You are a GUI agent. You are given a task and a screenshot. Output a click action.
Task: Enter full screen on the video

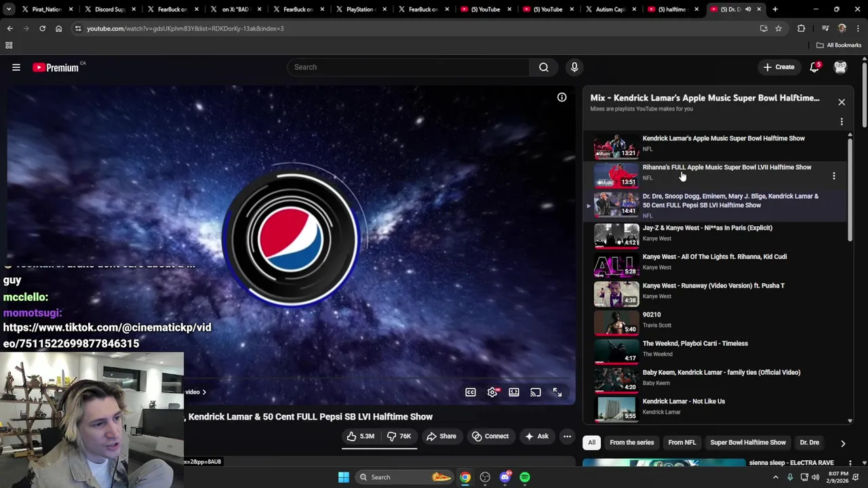tap(557, 392)
